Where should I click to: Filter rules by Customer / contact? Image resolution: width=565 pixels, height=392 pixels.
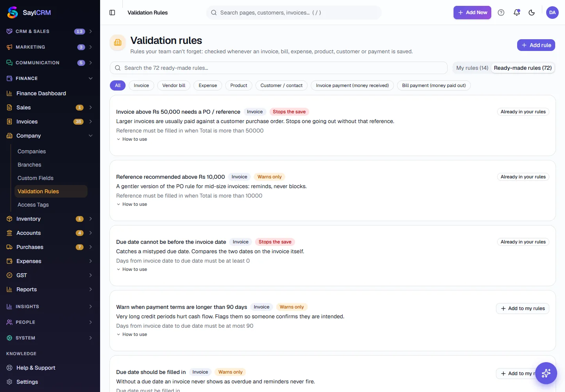[281, 85]
